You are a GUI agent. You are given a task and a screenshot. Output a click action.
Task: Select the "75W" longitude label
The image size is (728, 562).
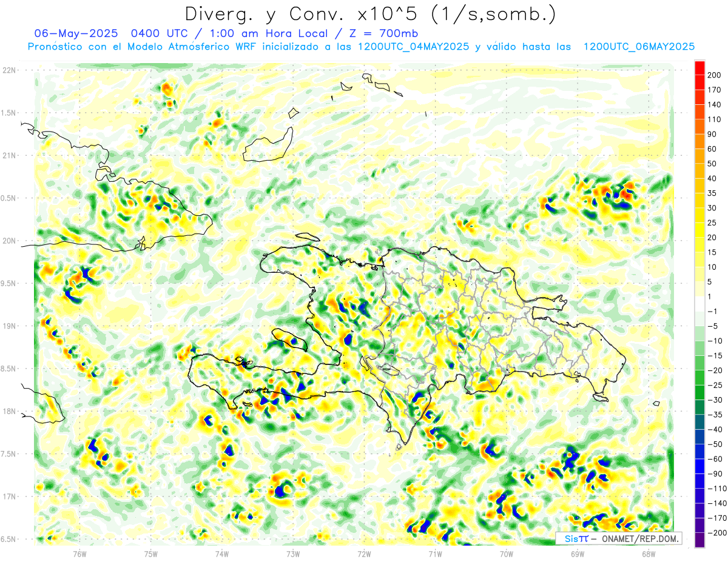pyautogui.click(x=151, y=553)
